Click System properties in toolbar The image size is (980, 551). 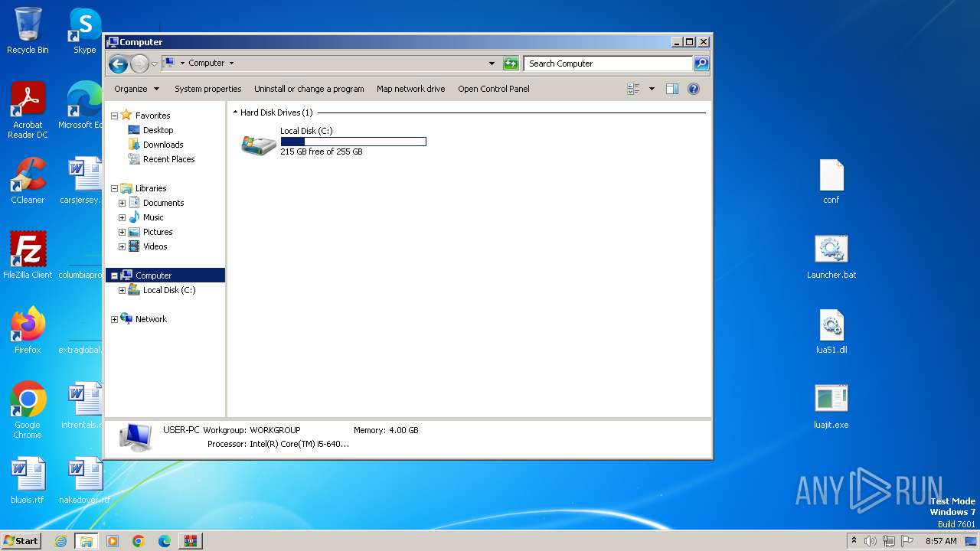[x=208, y=89]
